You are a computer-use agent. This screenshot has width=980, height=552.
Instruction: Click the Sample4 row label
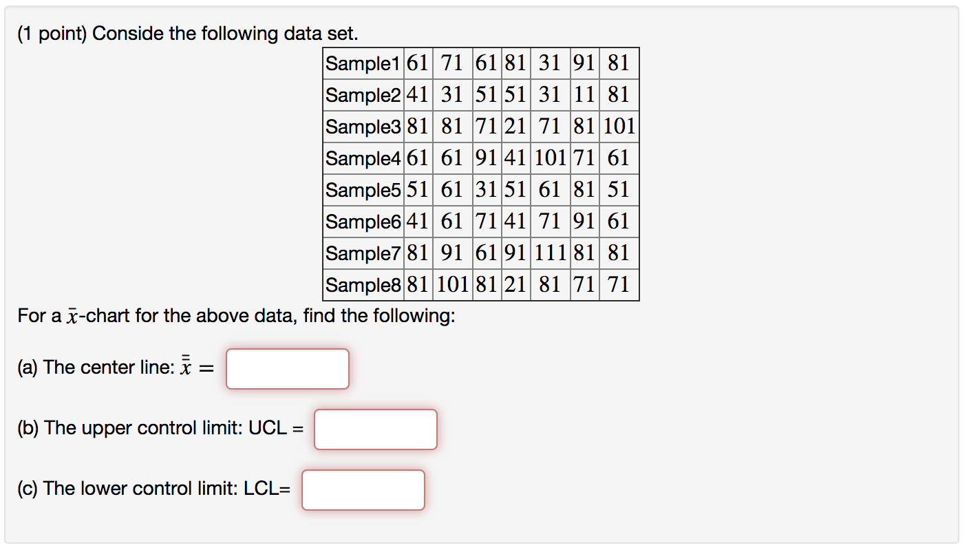click(x=363, y=158)
